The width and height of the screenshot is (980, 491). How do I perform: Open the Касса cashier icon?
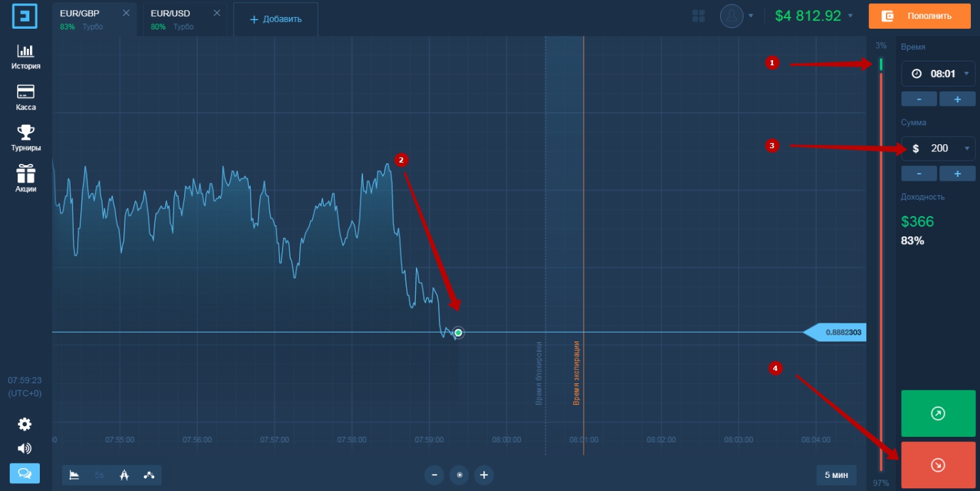pyautogui.click(x=25, y=91)
